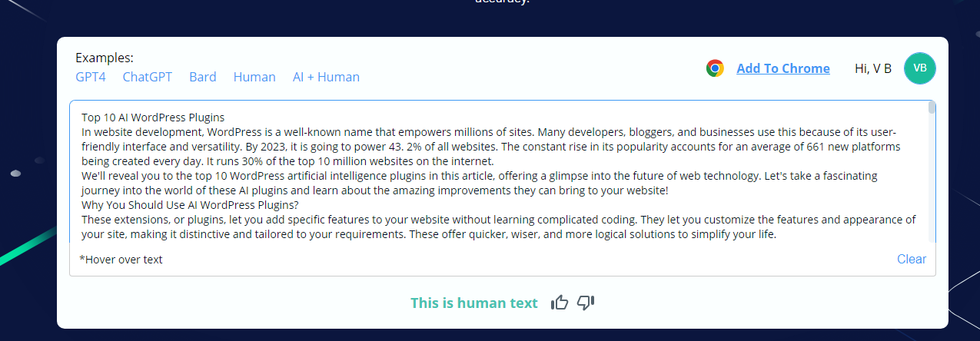Click the 'Hi, V B' greeting
Viewport: 980px width, 341px height.
873,68
